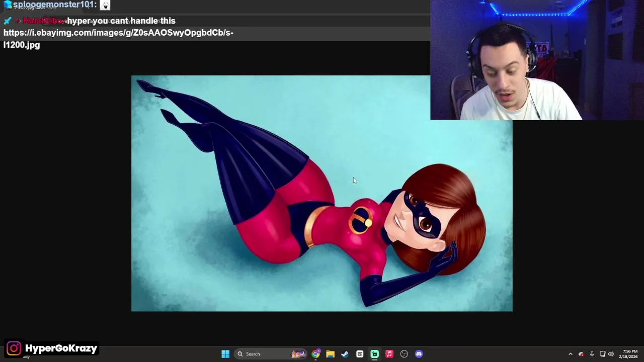Open network settings from the tray

click(603, 354)
